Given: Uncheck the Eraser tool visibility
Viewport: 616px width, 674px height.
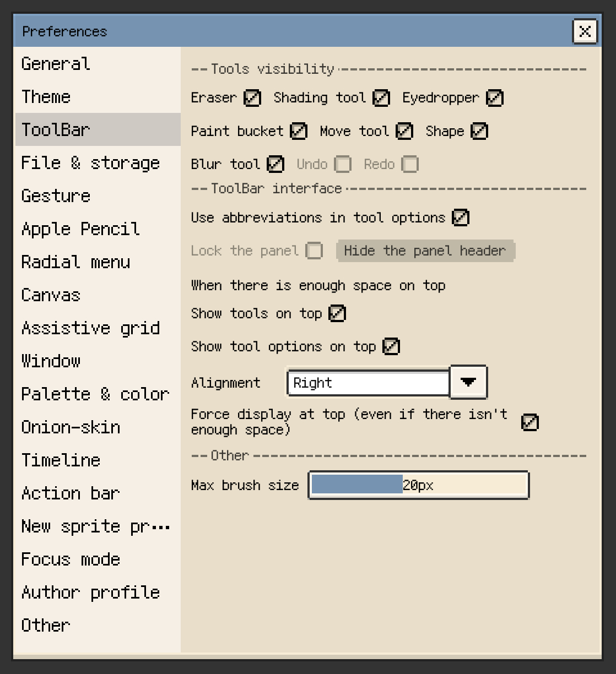Looking at the screenshot, I should 252,98.
